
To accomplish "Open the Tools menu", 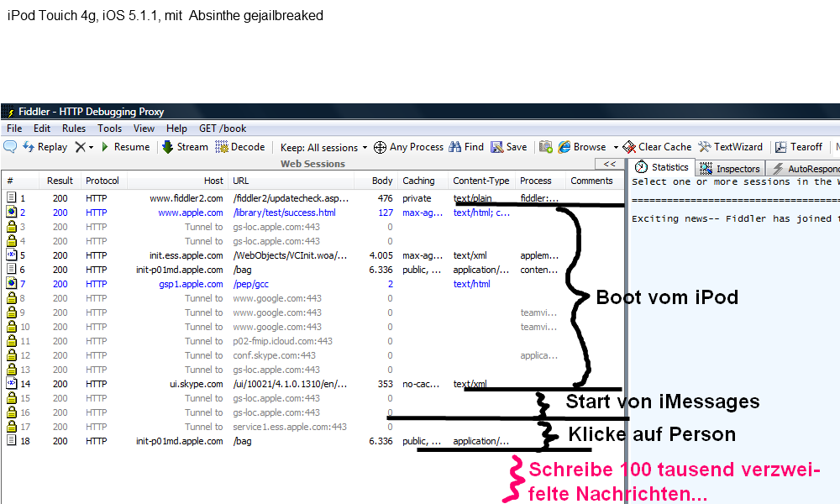I will (110, 129).
